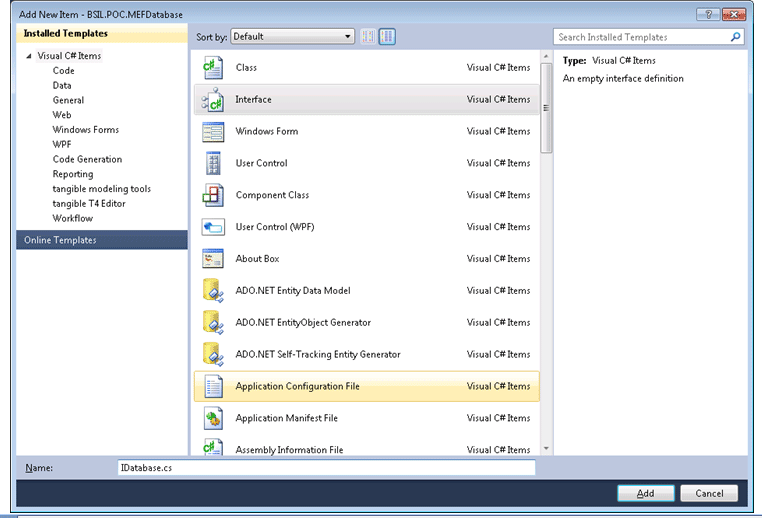Click the template list scroll down arrow
The image size is (762, 518).
pyautogui.click(x=546, y=449)
